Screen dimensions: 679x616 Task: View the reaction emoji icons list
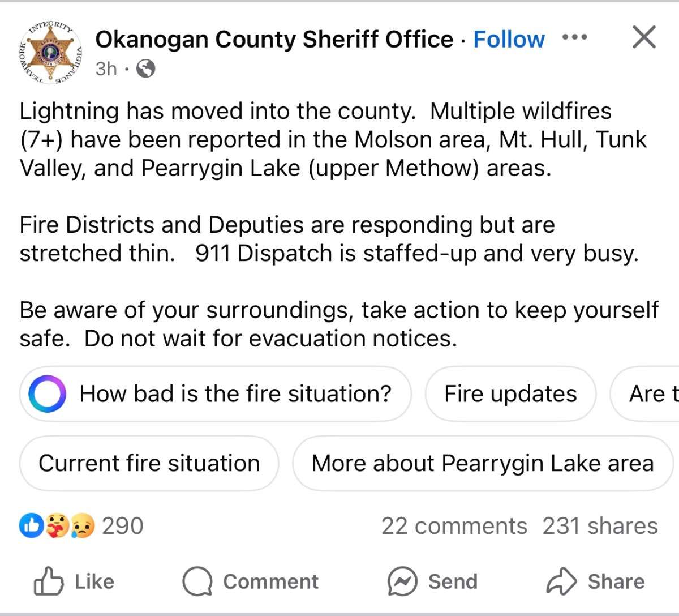[57, 526]
